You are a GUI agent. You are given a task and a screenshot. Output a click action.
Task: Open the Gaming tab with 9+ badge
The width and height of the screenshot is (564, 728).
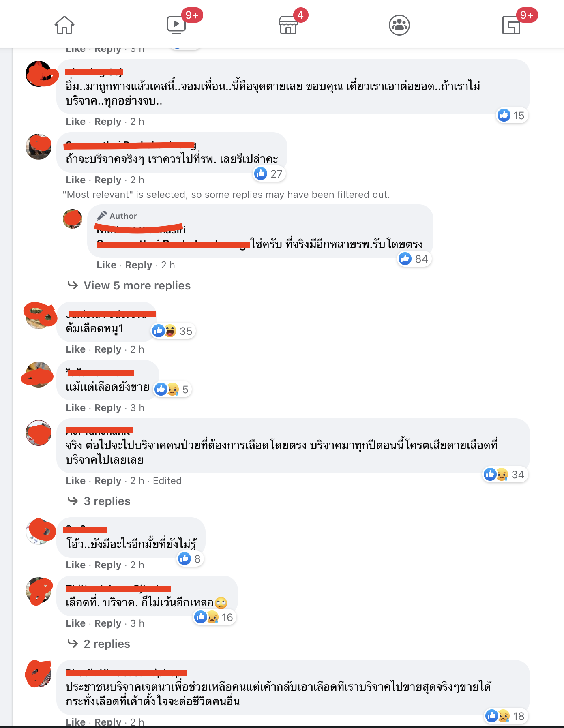click(x=511, y=25)
